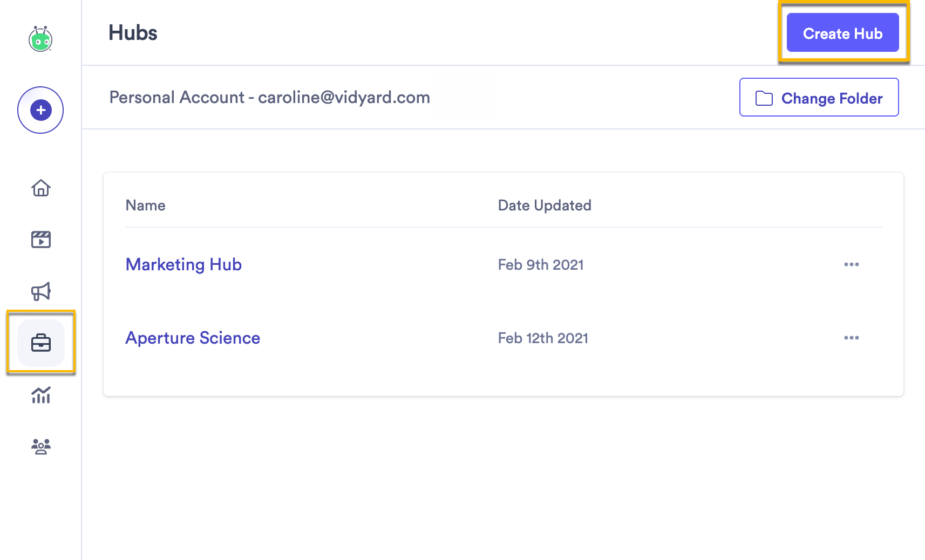Sort by the Date Updated column
This screenshot has height=560, width=925.
pyautogui.click(x=544, y=205)
